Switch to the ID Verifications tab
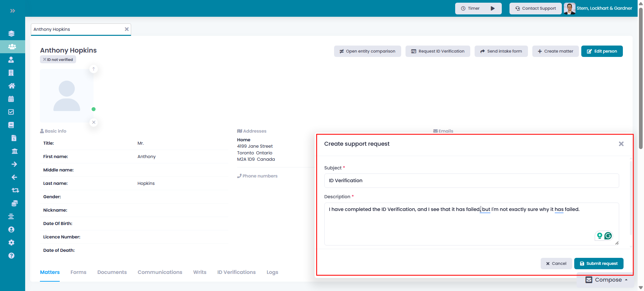 click(236, 272)
